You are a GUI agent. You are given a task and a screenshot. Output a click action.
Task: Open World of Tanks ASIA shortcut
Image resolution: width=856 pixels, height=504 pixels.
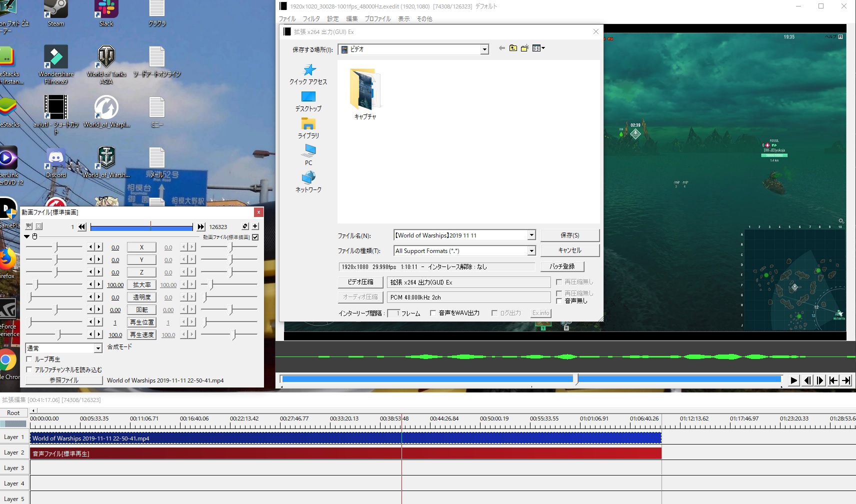point(106,65)
